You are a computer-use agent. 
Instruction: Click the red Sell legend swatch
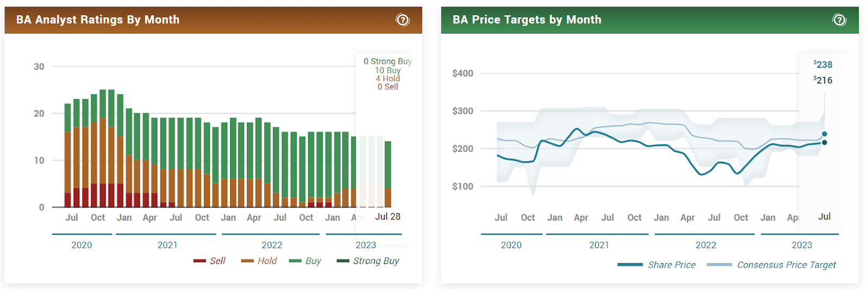pos(200,261)
